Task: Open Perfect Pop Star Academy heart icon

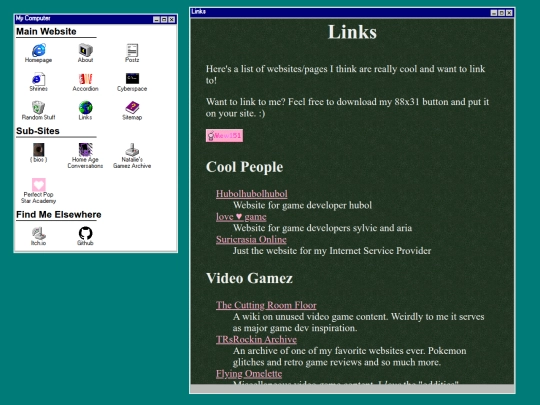Action: pyautogui.click(x=39, y=185)
